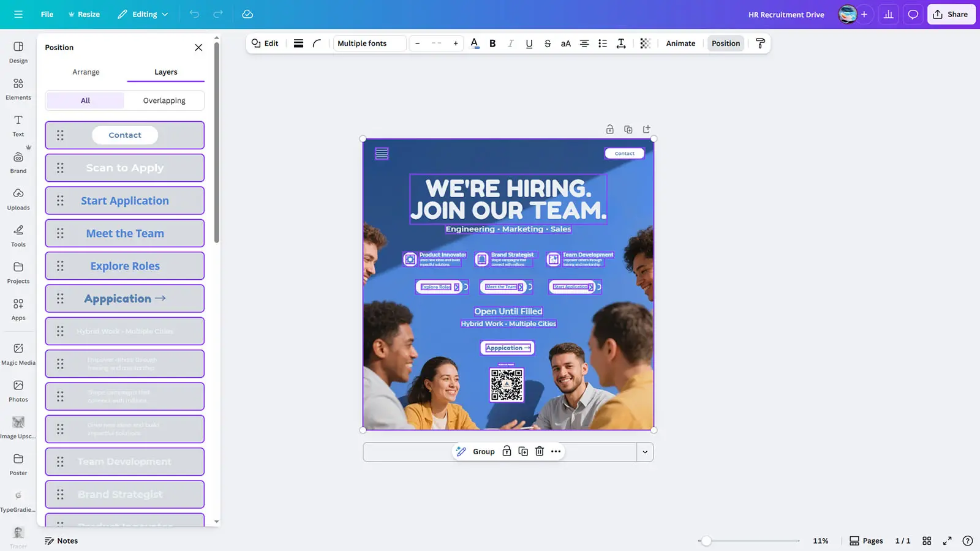Open Uploads in the sidebar
This screenshot has width=980, height=551.
coord(18,199)
